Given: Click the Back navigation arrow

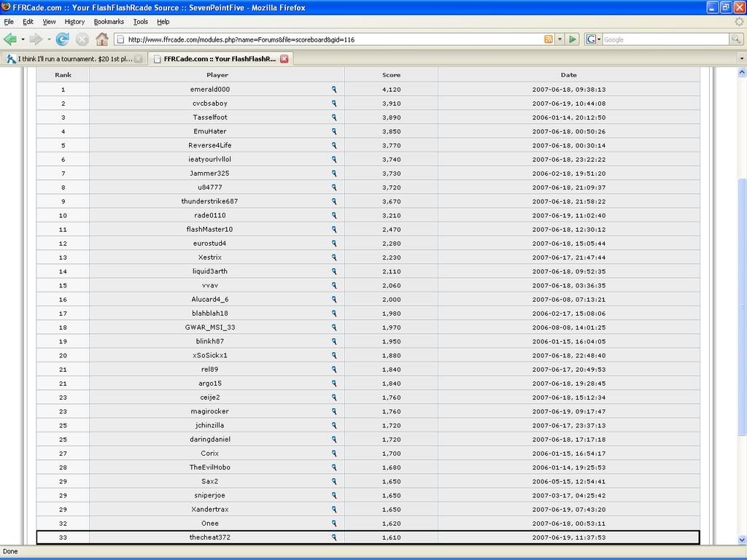Looking at the screenshot, I should (10, 39).
